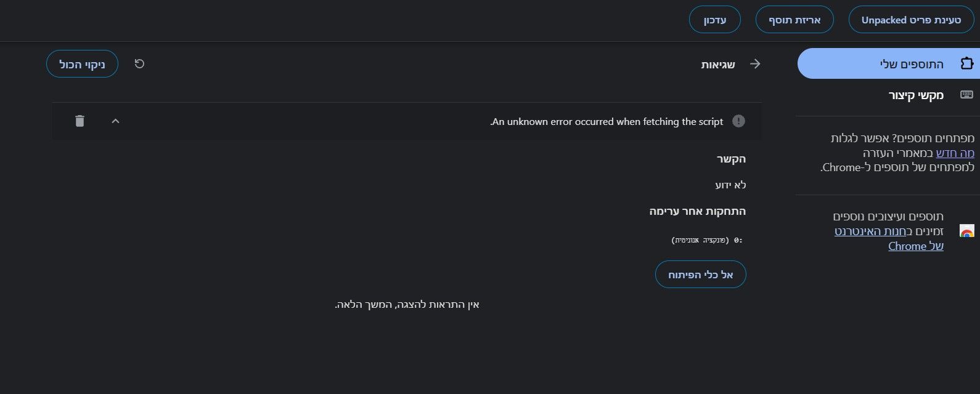Image resolution: width=980 pixels, height=394 pixels.
Task: Click the reload errors circular arrow icon
Action: pos(139,63)
